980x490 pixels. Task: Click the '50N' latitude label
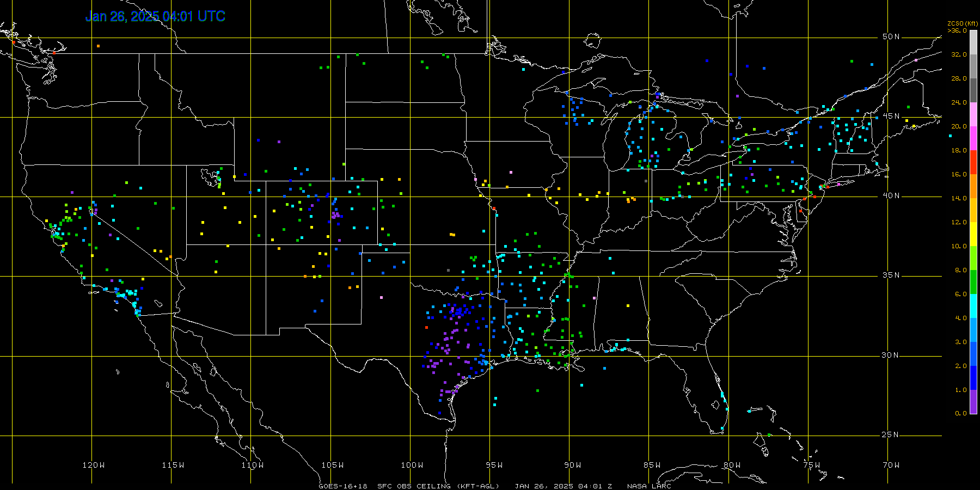(891, 37)
